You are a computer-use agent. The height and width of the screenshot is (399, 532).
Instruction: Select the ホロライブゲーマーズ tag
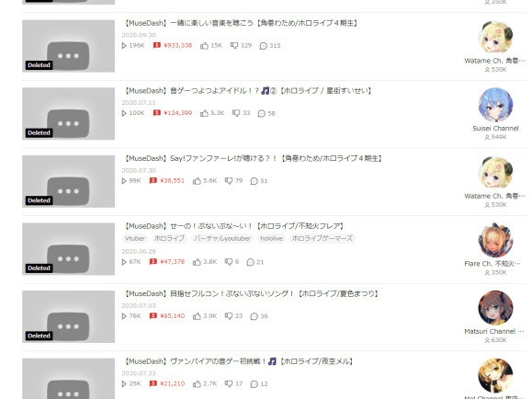323,238
